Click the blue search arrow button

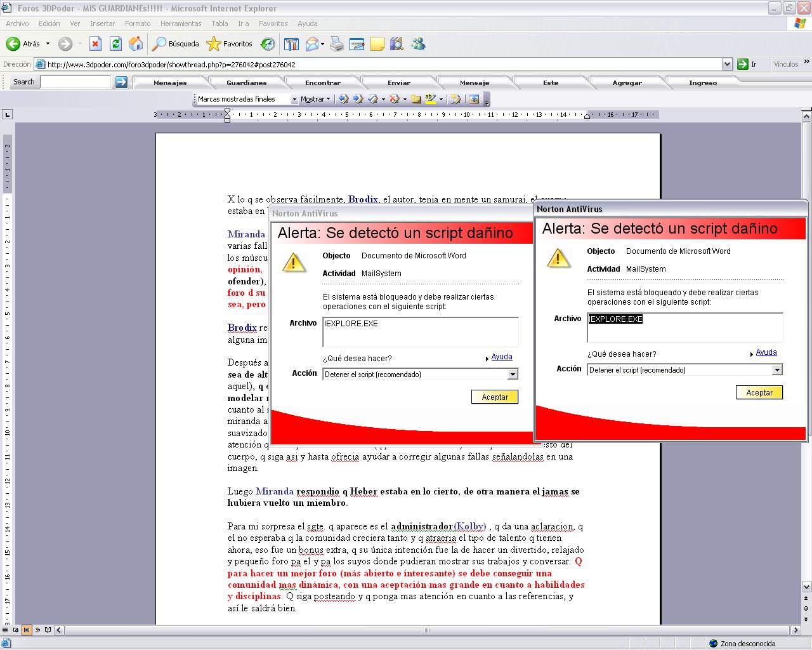121,82
